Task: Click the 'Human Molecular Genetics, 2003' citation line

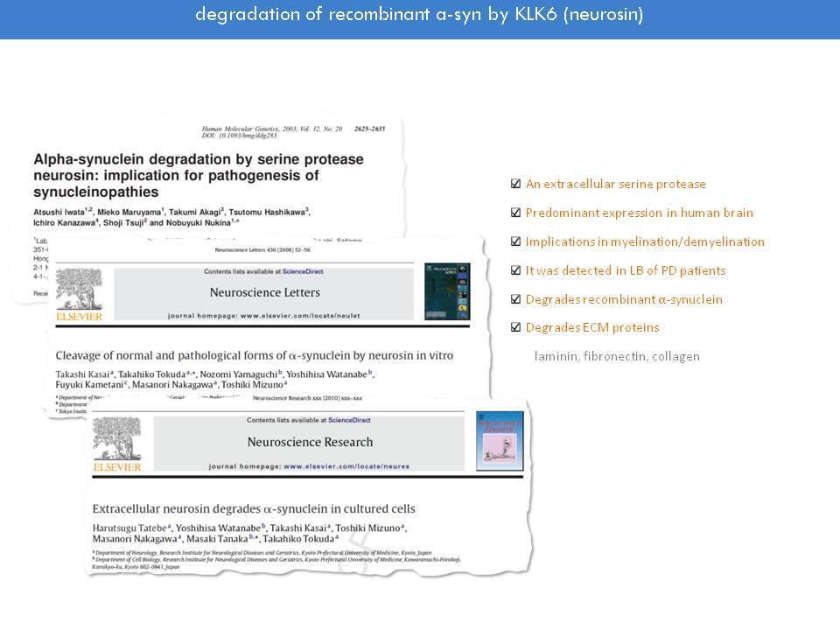Action: tap(272, 129)
